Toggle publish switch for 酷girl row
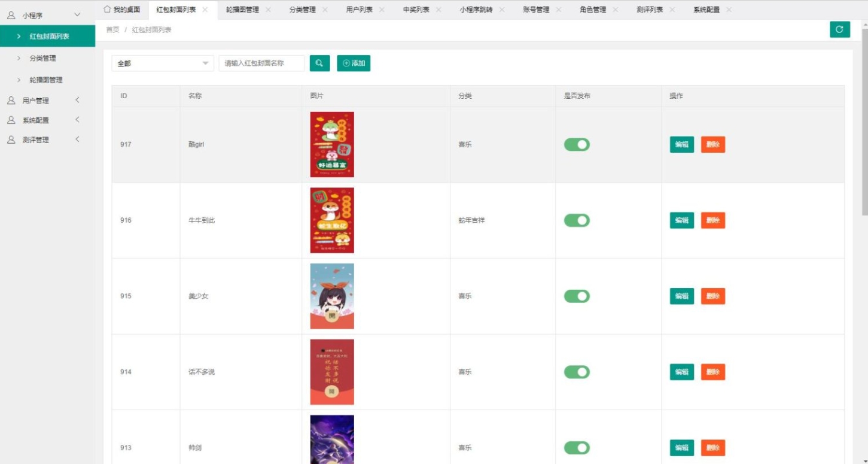868x464 pixels. click(577, 144)
